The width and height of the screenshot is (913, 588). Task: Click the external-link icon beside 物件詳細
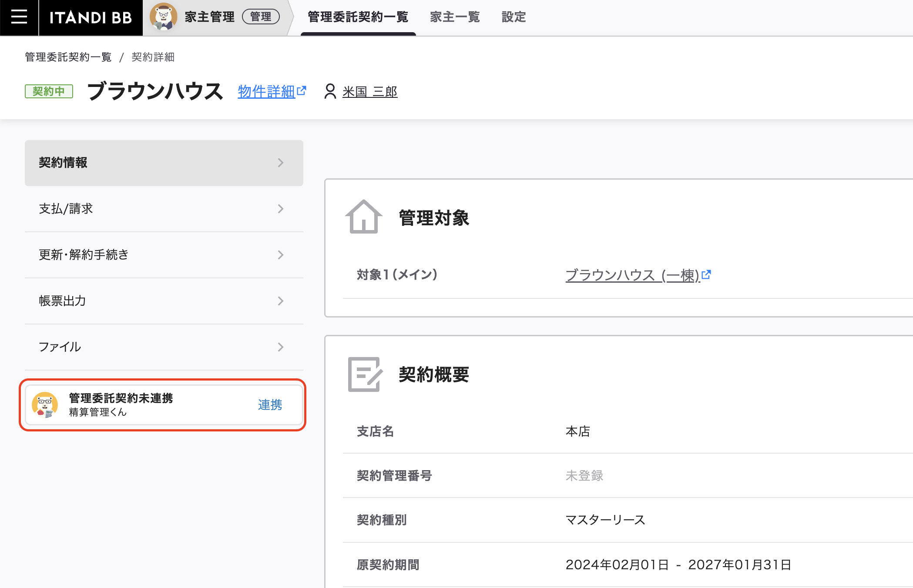[x=302, y=90]
